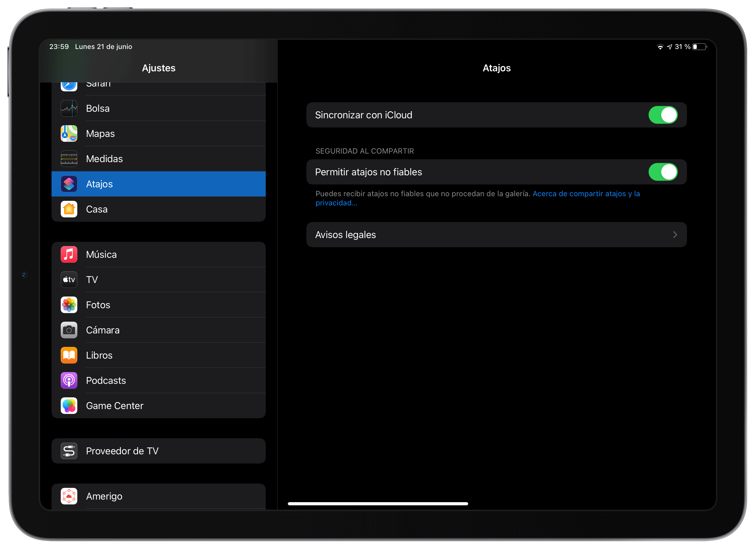This screenshot has height=550, width=756.
Task: Open Mapas settings via its icon
Action: (69, 133)
